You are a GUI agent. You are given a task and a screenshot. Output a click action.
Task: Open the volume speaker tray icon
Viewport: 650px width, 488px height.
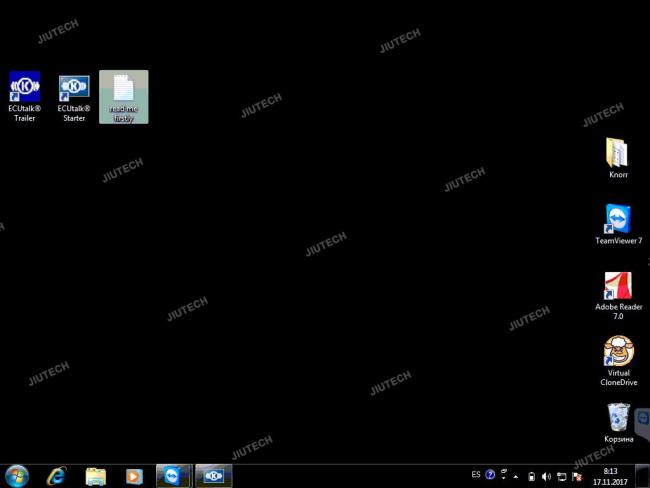(546, 477)
